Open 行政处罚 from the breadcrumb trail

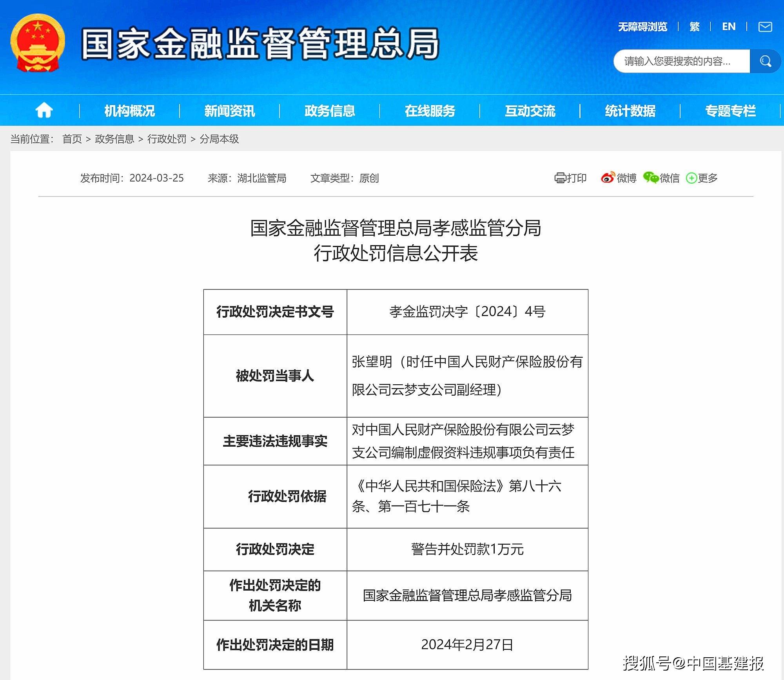(167, 139)
